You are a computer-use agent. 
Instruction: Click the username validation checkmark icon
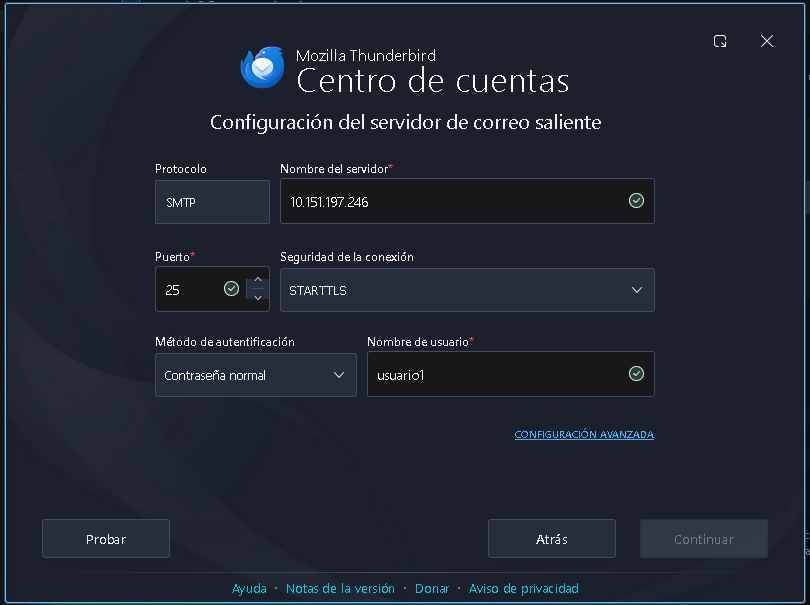pyautogui.click(x=636, y=374)
